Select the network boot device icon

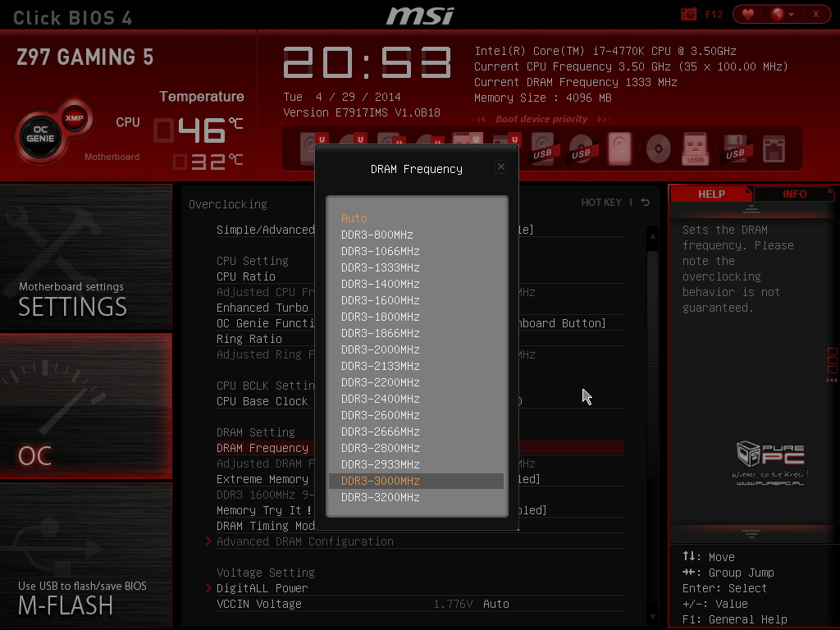tap(774, 148)
